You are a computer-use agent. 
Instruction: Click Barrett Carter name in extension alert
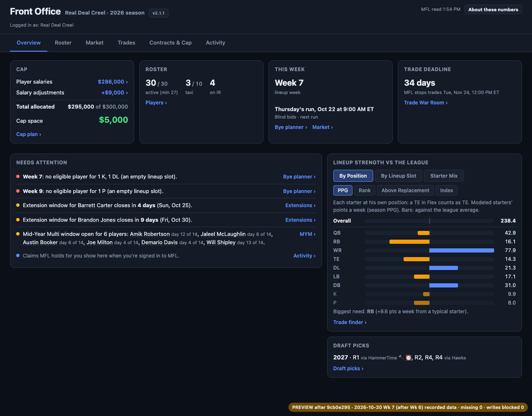point(95,206)
